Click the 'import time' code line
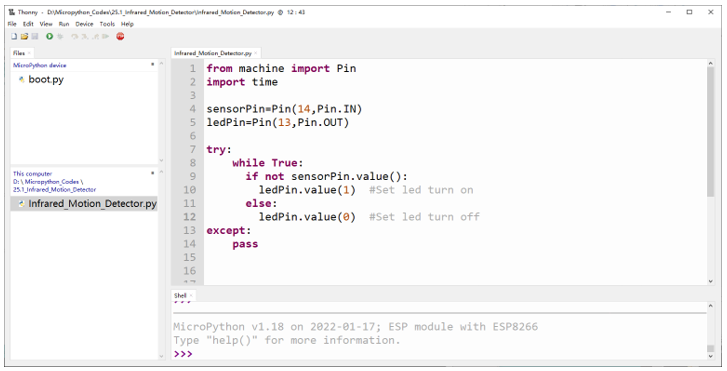The height and width of the screenshot is (371, 727). tap(242, 82)
